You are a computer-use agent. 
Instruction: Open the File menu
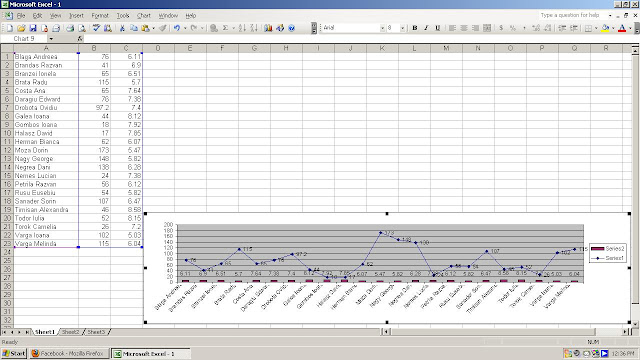(x=21, y=16)
